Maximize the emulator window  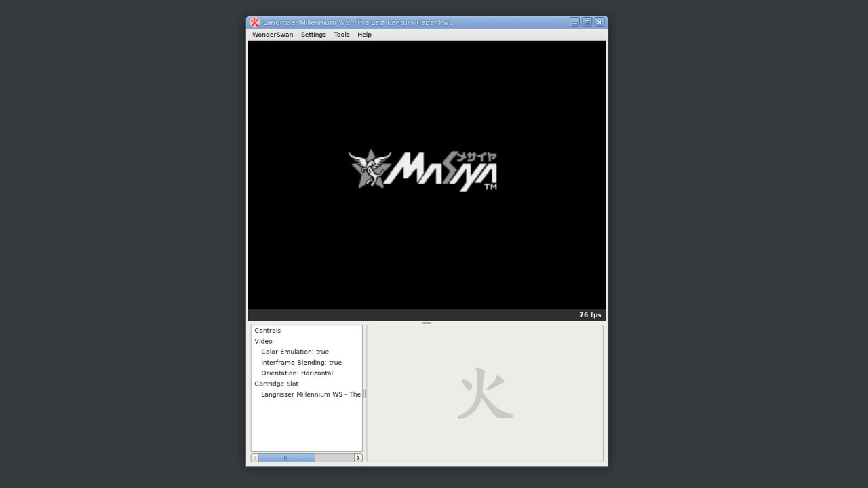(x=587, y=22)
